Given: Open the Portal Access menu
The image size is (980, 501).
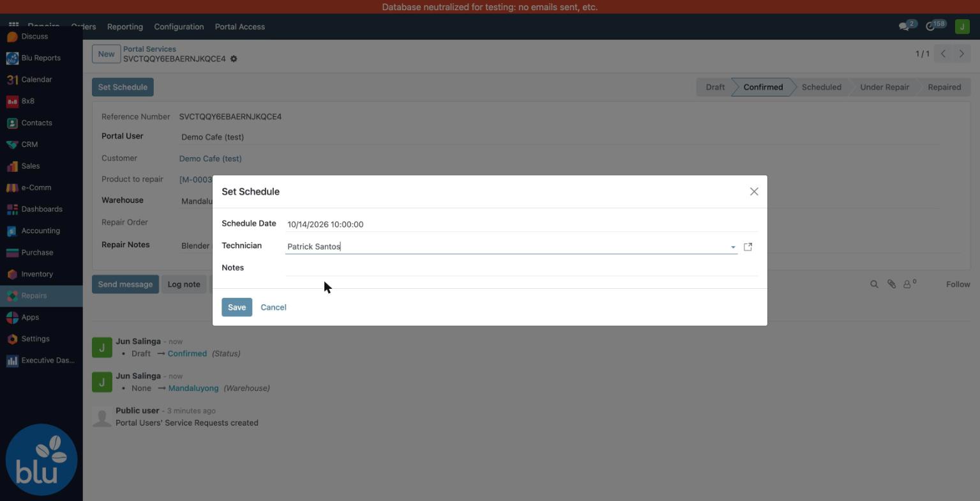Looking at the screenshot, I should point(239,27).
